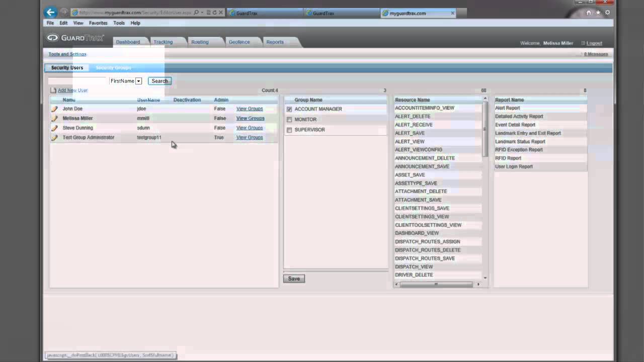Open the address bar dropdown arrow
This screenshot has height=362, width=644.
coord(202,13)
